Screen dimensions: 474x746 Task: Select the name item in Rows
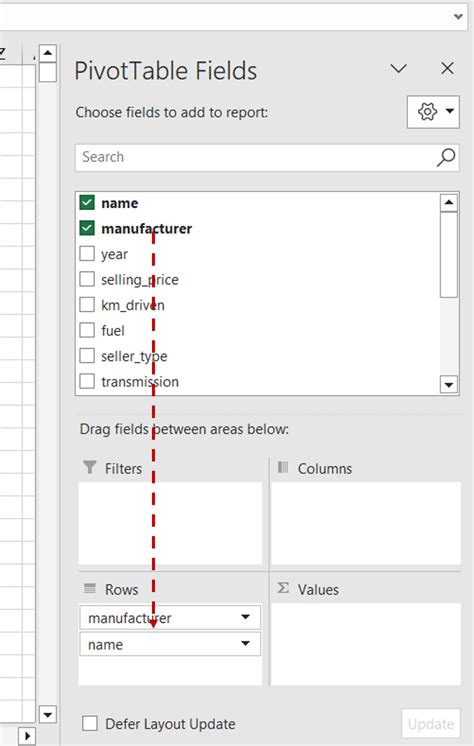[x=170, y=644]
